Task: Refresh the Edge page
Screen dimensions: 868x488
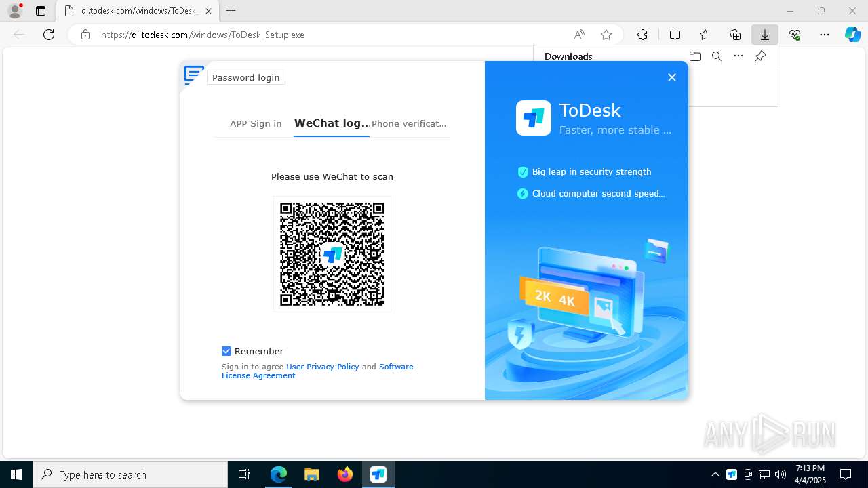Action: 49,35
